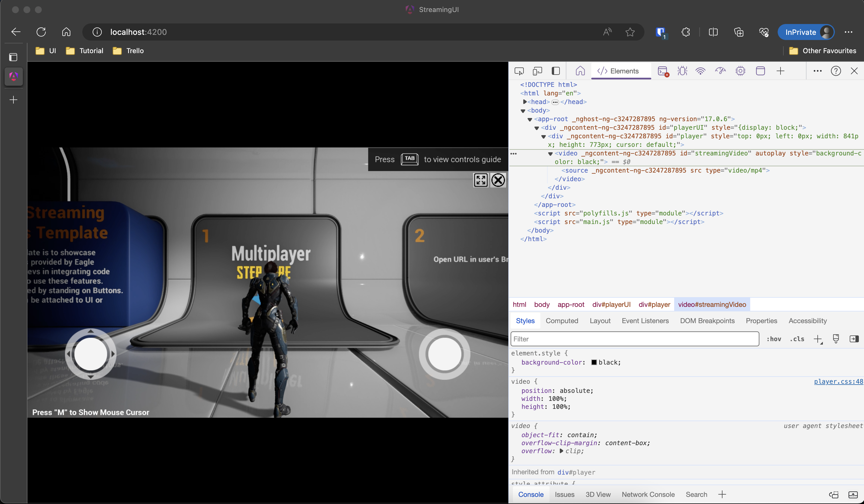
Task: Add a new style rule
Action: pyautogui.click(x=818, y=339)
